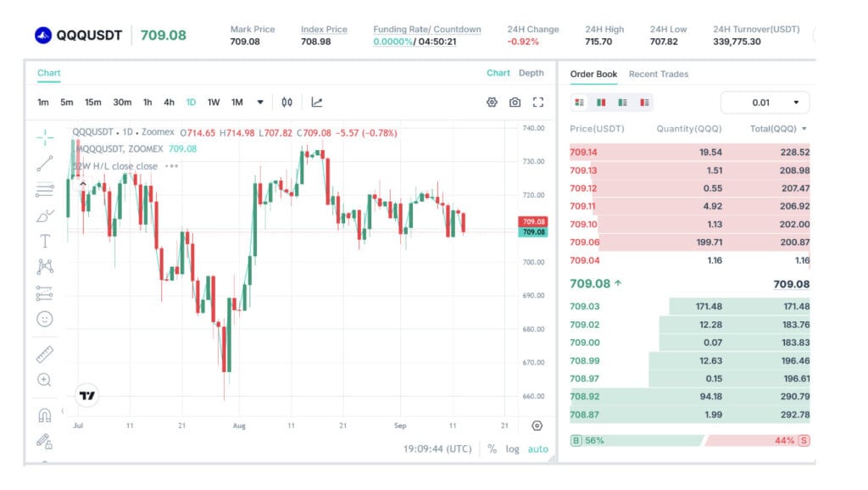This screenshot has height=490, width=868.
Task: Select the 4h timeframe button
Action: [169, 103]
